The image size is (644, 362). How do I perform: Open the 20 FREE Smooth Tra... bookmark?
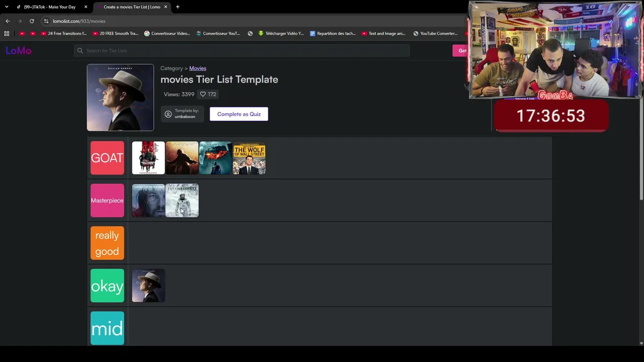coord(115,34)
